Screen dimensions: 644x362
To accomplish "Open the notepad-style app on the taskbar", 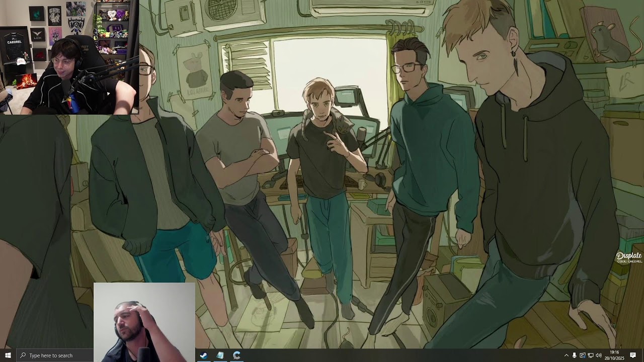I will tap(220, 355).
